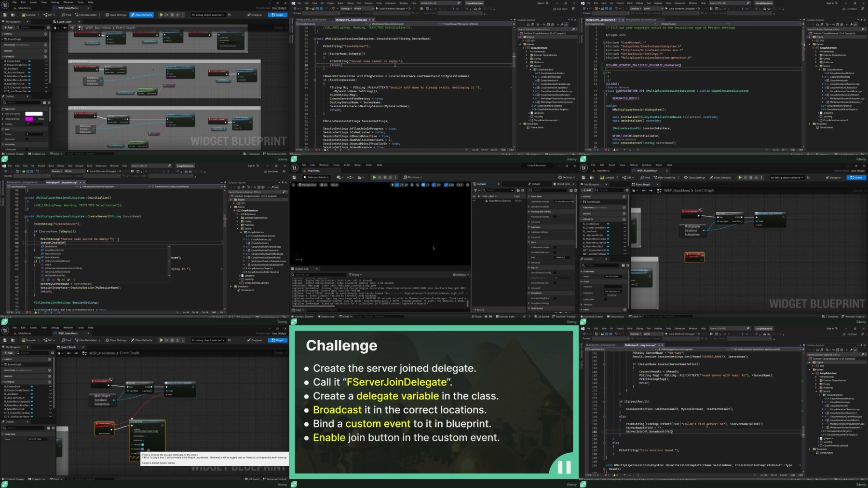
Task: Expand the Output Log Filters dropdown
Action: point(355,275)
